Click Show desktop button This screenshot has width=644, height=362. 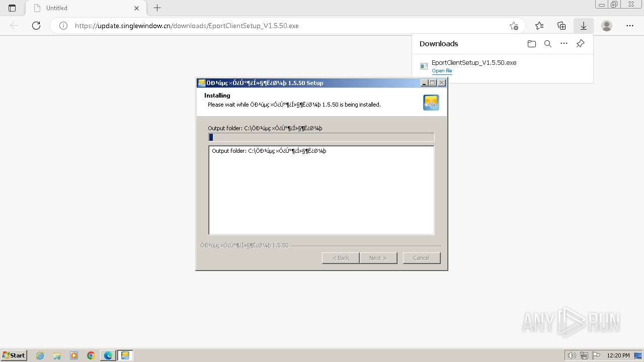click(639, 355)
